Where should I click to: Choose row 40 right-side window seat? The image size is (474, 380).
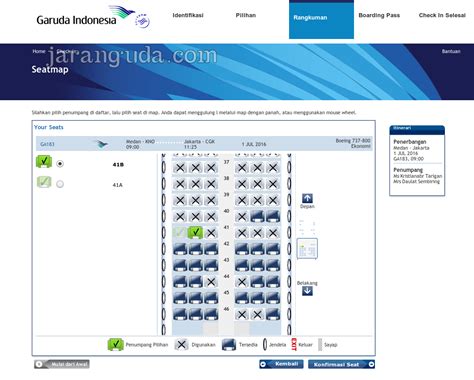pyautogui.click(x=273, y=216)
